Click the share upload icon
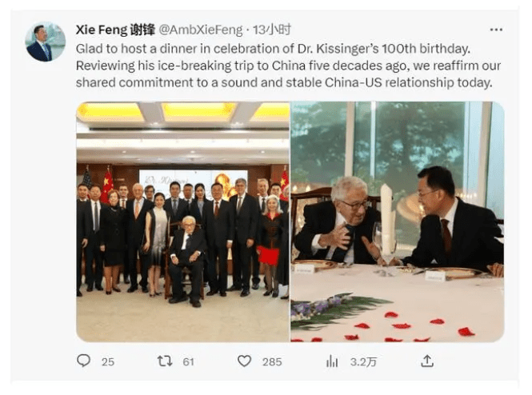This screenshot has height=395, width=532. [427, 361]
